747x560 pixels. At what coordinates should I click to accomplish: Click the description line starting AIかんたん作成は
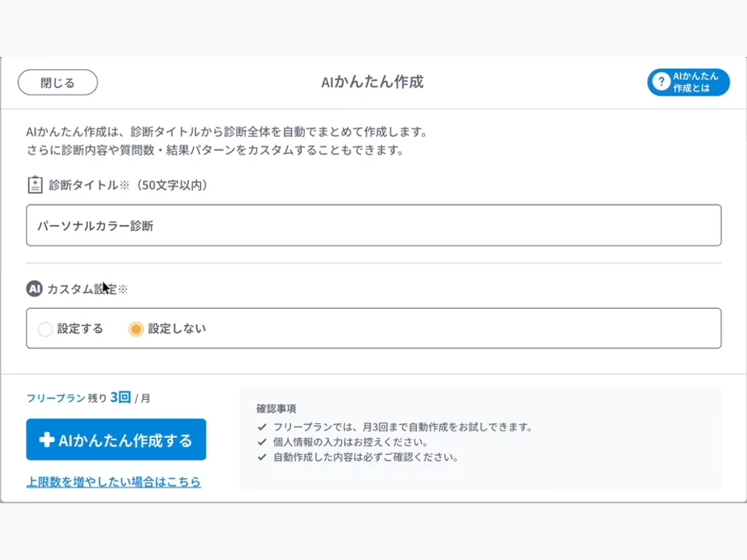click(x=227, y=131)
